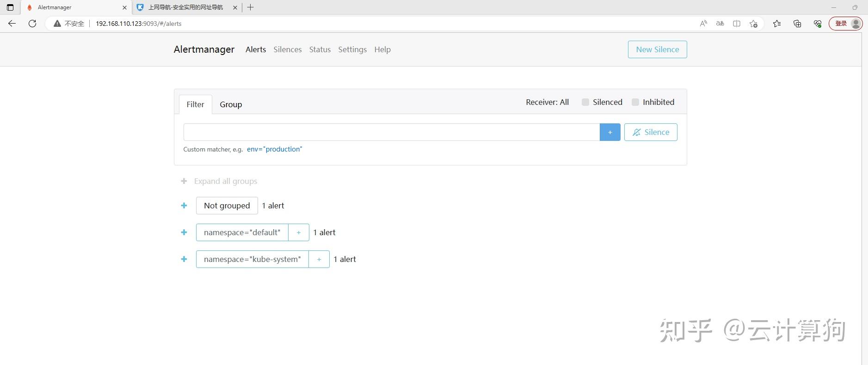
Task: Add this page to favorites
Action: [754, 24]
